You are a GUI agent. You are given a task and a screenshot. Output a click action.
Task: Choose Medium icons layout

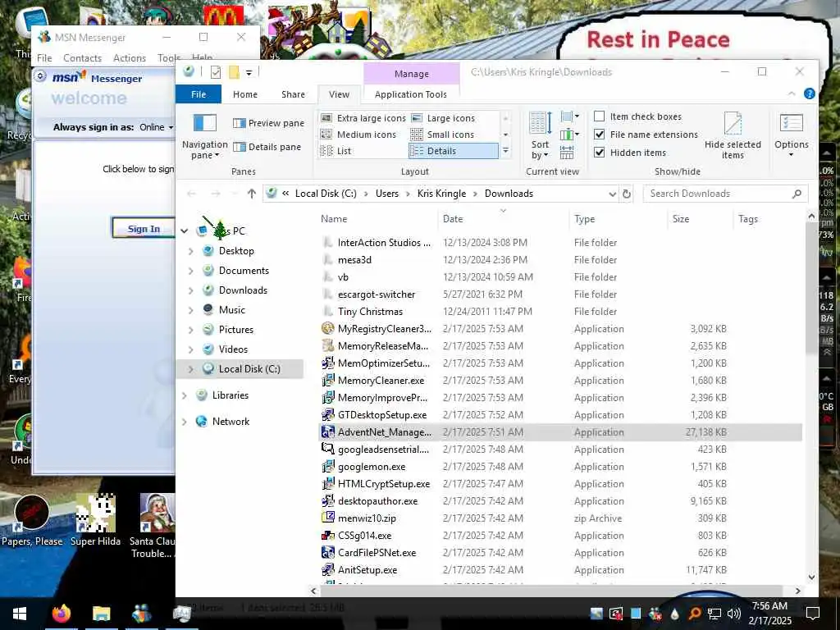click(358, 135)
